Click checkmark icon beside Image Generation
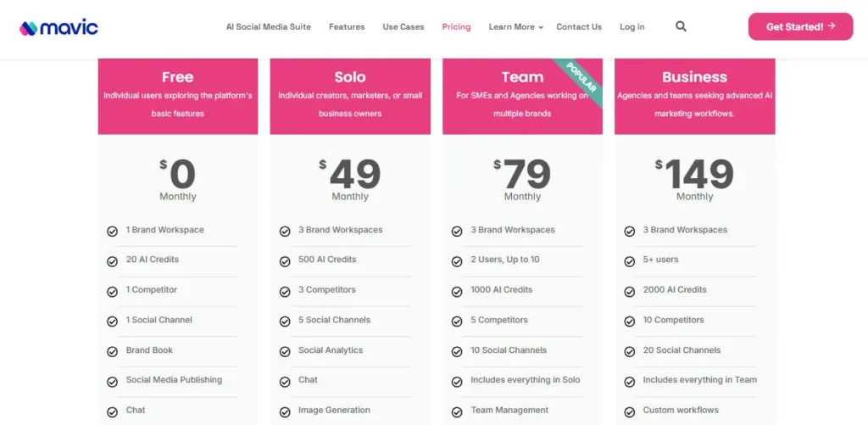The width and height of the screenshot is (868, 425). [x=285, y=411]
